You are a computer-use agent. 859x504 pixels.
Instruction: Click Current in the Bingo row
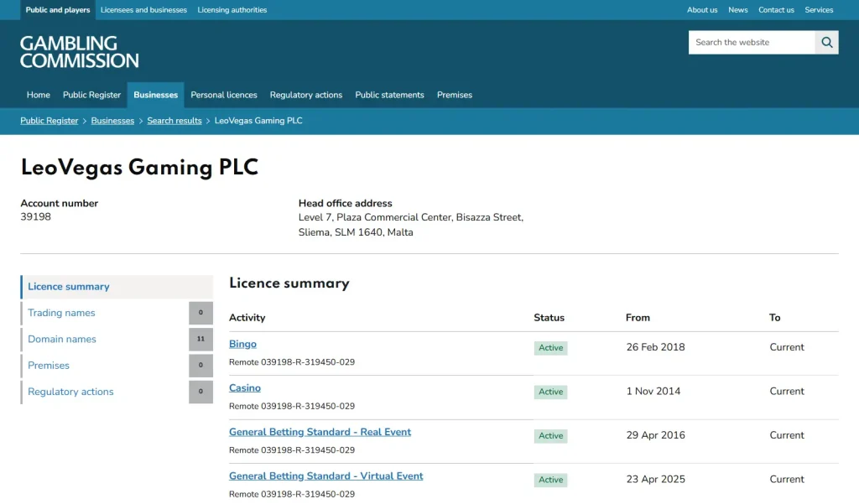(787, 347)
